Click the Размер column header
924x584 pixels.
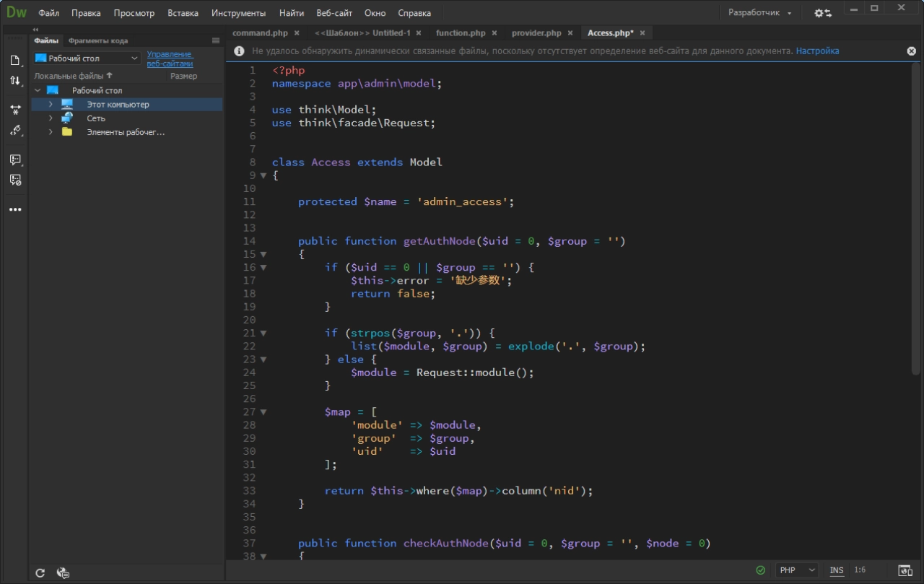[x=183, y=76]
